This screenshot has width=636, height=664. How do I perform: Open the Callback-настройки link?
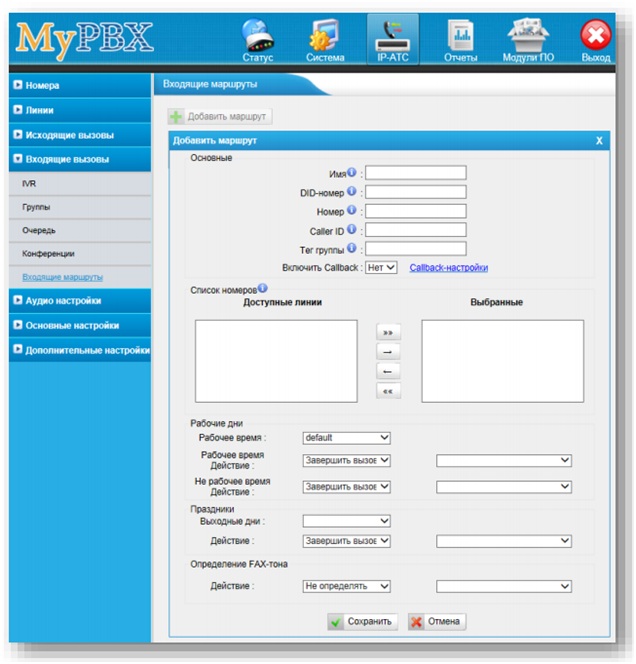coord(448,268)
